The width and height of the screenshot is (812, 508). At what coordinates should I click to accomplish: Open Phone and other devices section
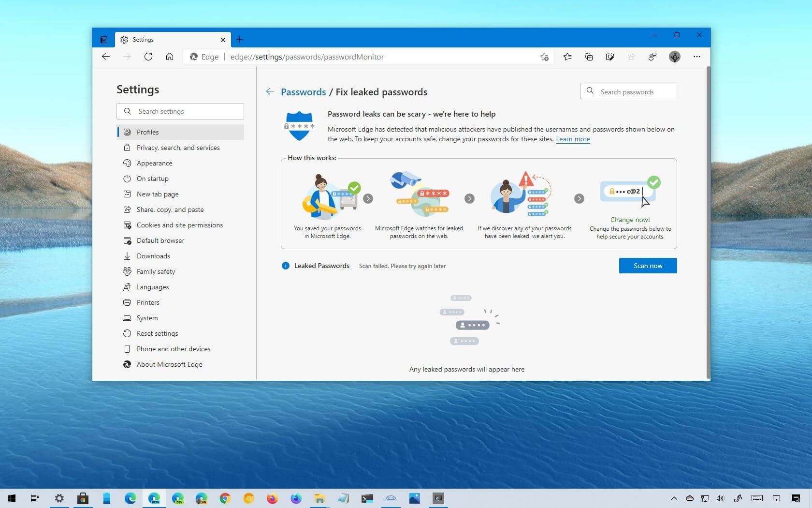180,349
